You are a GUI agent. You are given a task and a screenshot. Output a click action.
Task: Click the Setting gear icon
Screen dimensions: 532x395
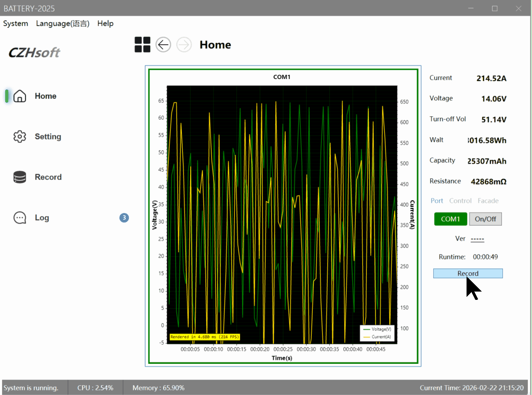click(20, 136)
